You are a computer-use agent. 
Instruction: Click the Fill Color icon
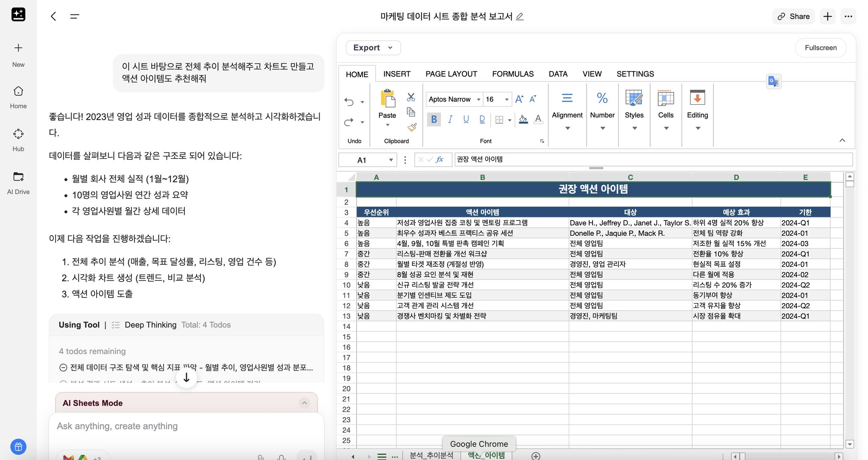[523, 119]
